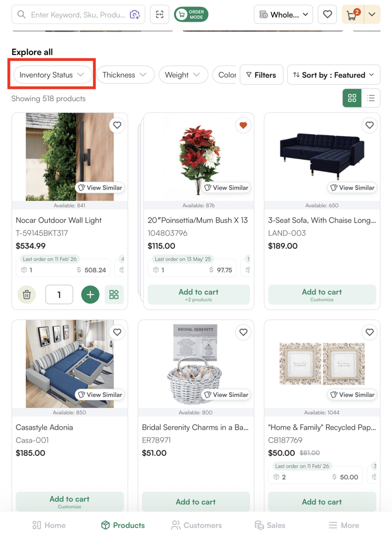Click the trash icon on Nocar Outdoor Wall Light
Viewport: 392px width, 549px height.
[26, 294]
